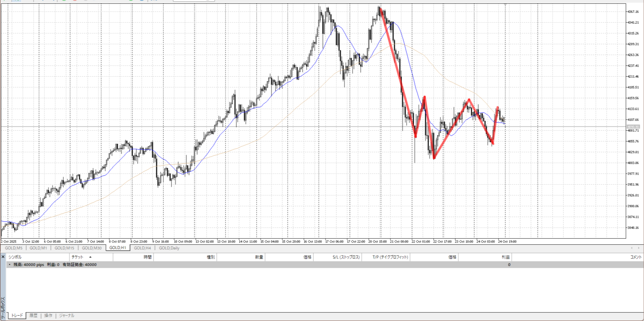Open the 履歴 history tab
The width and height of the screenshot is (644, 321).
click(33, 316)
